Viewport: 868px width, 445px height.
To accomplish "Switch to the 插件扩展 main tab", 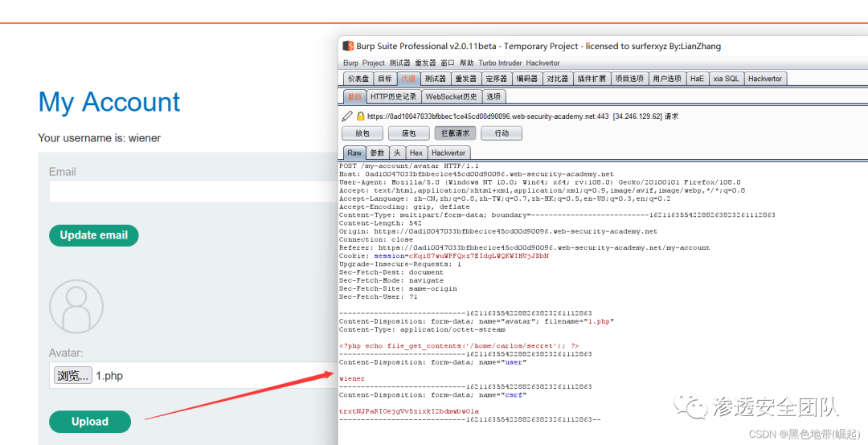I will coord(592,79).
